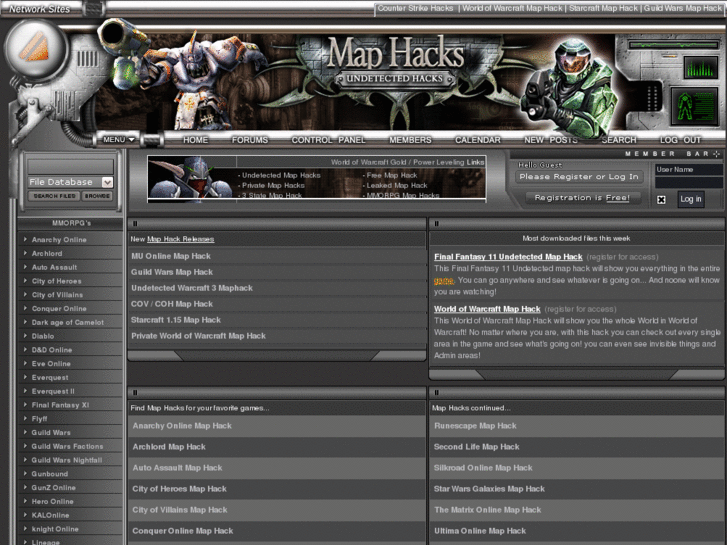Open Private Map Hacks banner link
Image resolution: width=727 pixels, height=545 pixels.
[273, 186]
